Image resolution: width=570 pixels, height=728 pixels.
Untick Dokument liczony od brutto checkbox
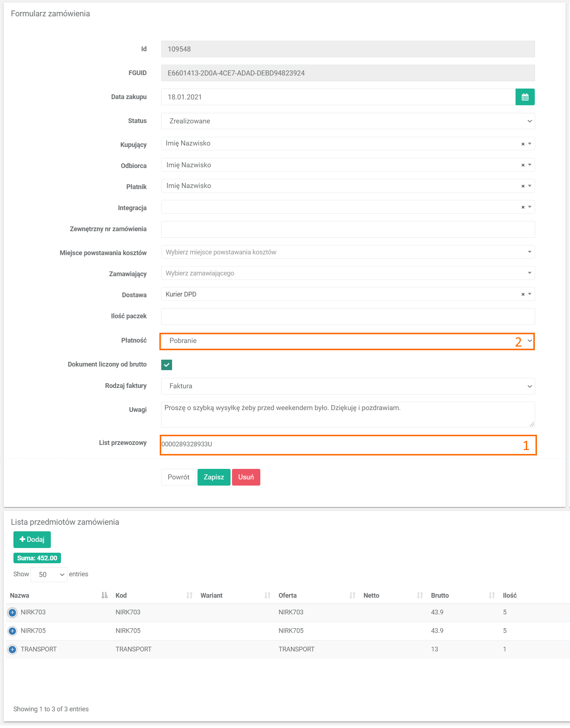coord(167,365)
